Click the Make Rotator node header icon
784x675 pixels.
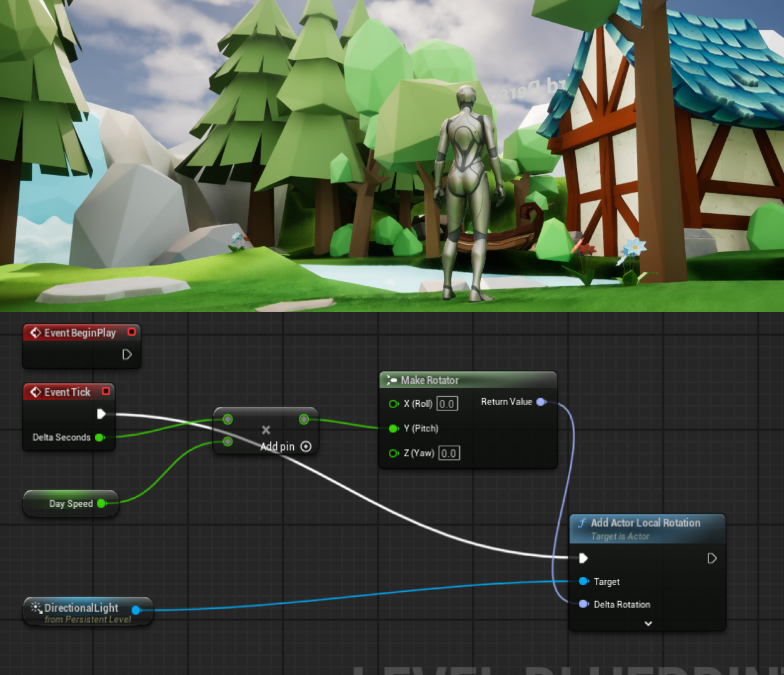(391, 379)
